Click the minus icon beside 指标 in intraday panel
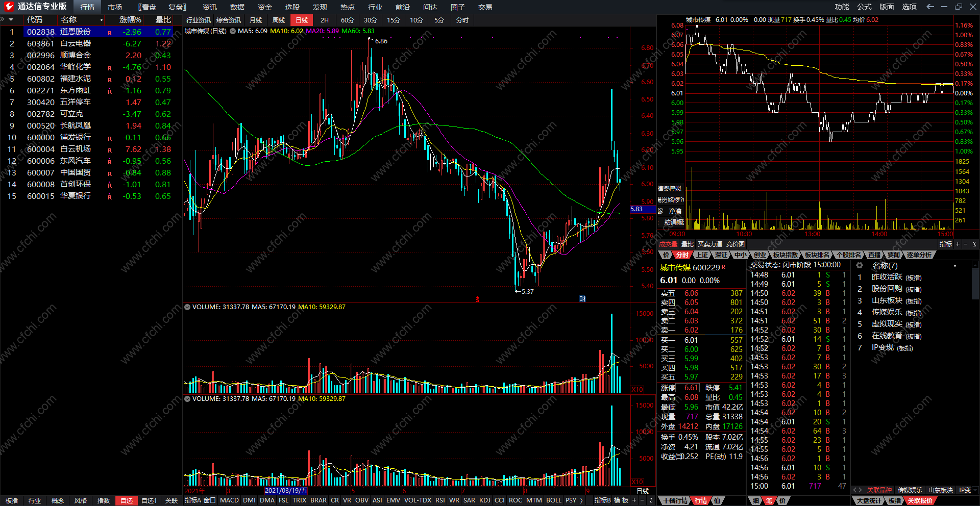The image size is (980, 506). [966, 244]
